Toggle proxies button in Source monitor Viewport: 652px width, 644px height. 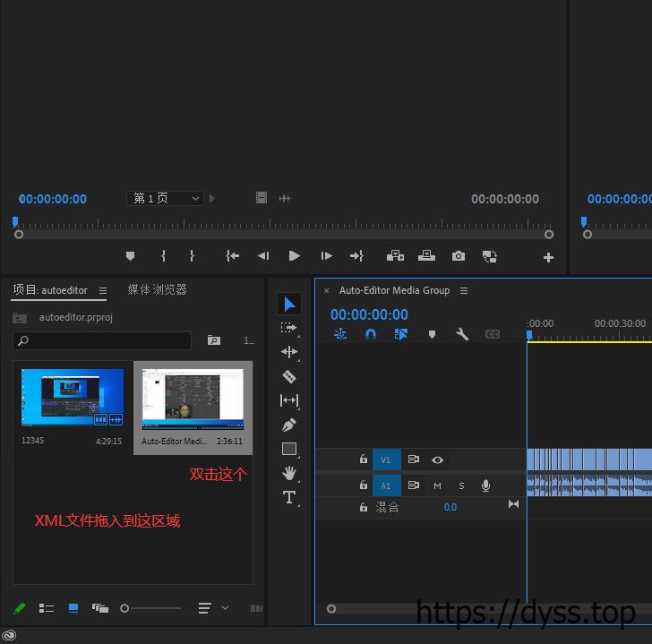click(489, 256)
